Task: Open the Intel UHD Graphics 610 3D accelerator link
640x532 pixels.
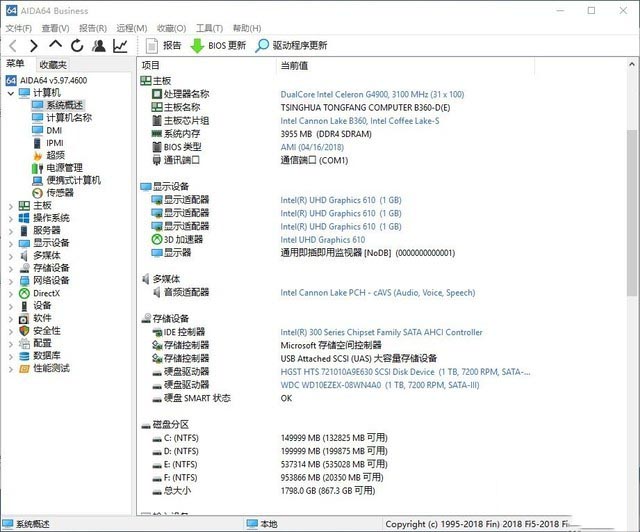Action: tap(322, 240)
